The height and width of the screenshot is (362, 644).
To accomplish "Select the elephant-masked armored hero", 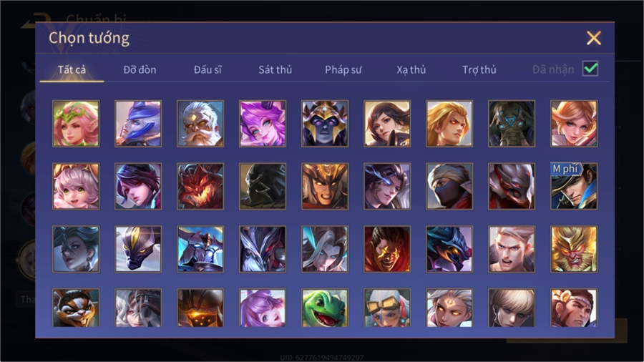I will click(x=512, y=124).
